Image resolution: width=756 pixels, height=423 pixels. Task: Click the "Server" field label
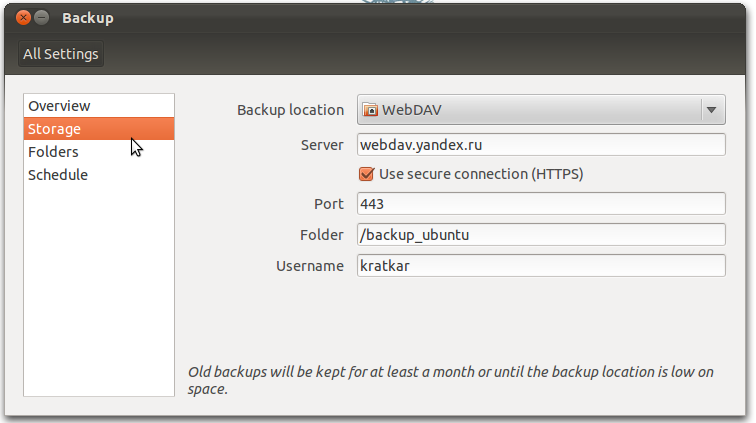(322, 145)
